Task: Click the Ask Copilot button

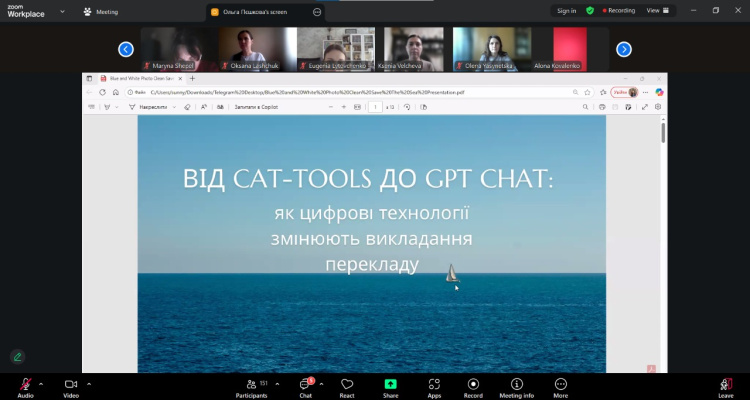Action: click(256, 107)
